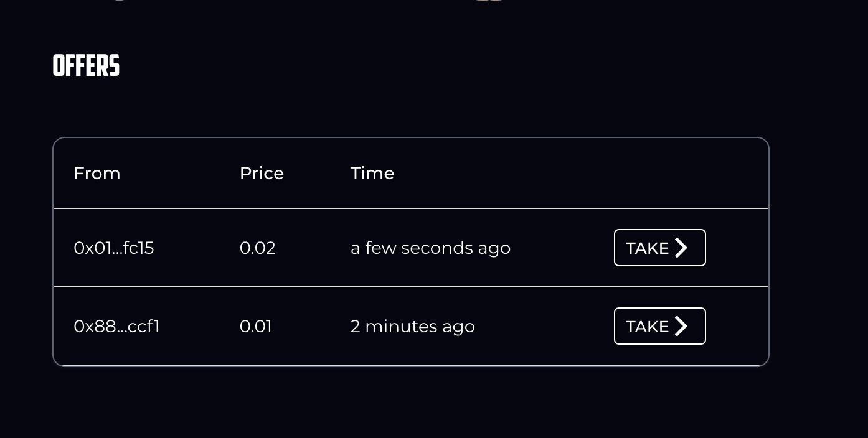The width and height of the screenshot is (868, 438).
Task: Sort by the Time column header
Action: pos(372,173)
